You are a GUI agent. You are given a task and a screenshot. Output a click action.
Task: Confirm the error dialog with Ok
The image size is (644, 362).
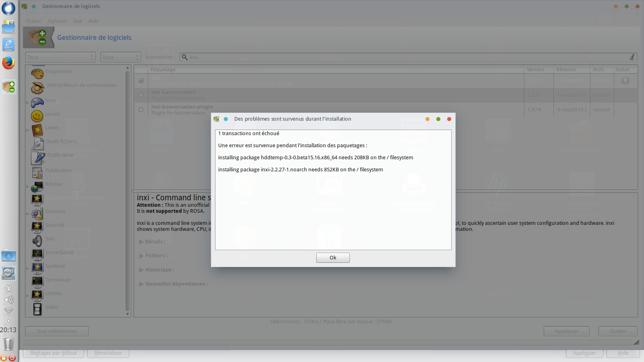pos(333,258)
